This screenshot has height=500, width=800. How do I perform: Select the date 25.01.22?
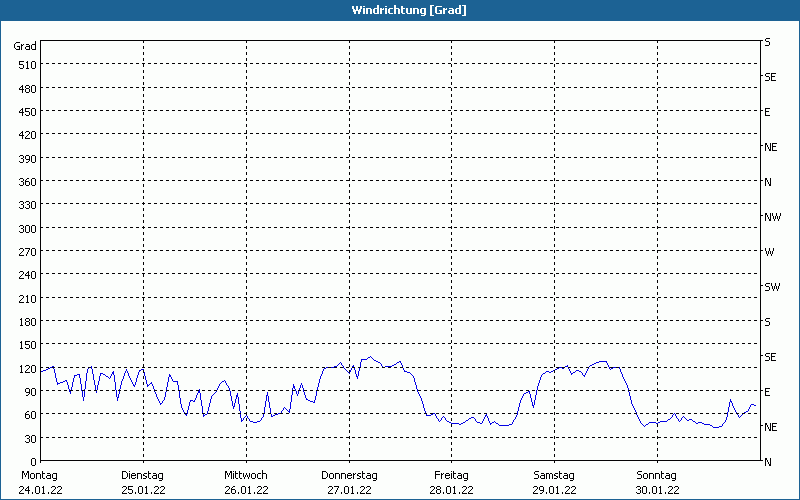pos(143,490)
